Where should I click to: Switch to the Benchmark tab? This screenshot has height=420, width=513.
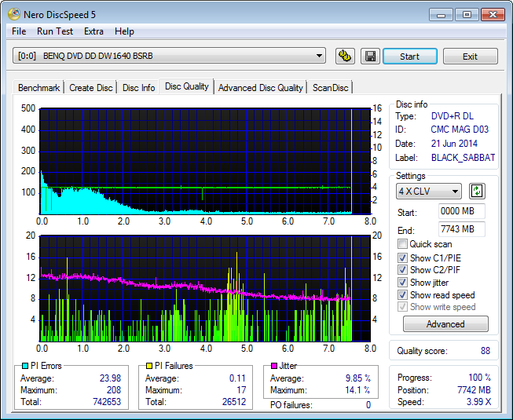38,88
